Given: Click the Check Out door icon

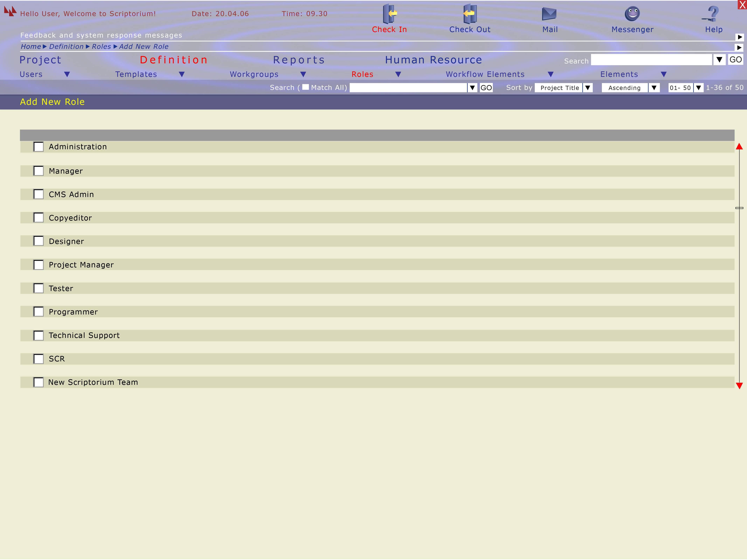Looking at the screenshot, I should pos(470,14).
